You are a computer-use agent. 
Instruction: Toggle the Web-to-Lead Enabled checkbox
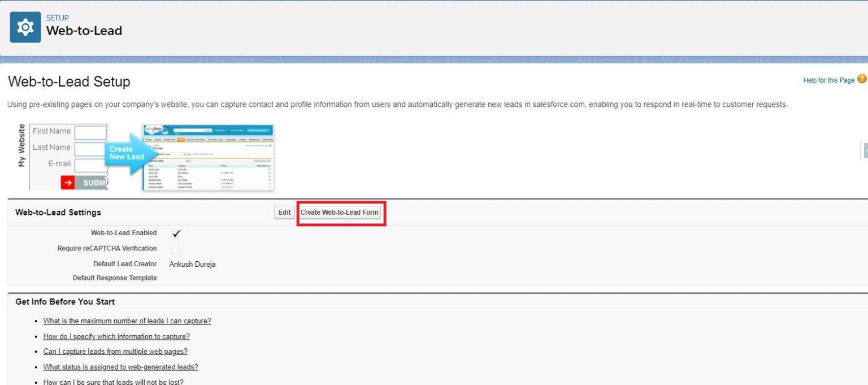(176, 232)
